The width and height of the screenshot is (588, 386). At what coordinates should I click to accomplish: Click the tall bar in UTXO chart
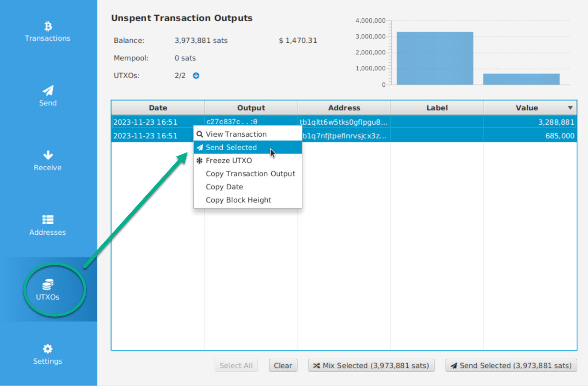coord(434,58)
